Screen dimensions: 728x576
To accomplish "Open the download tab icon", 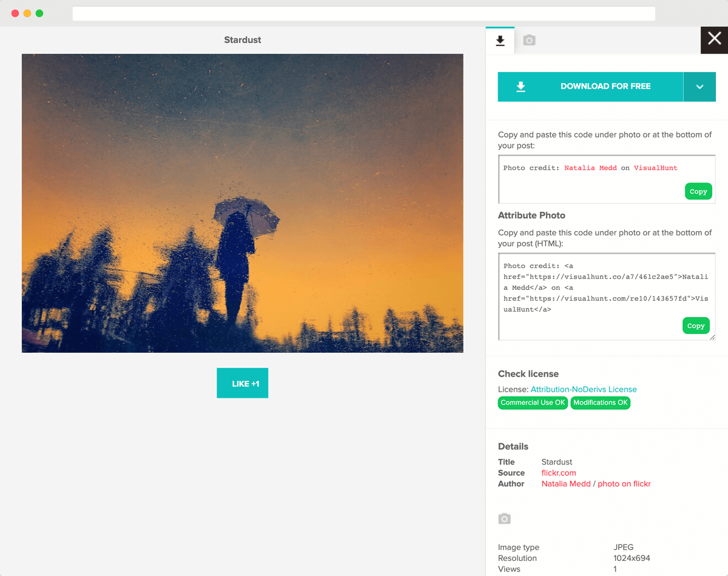I will click(x=500, y=41).
